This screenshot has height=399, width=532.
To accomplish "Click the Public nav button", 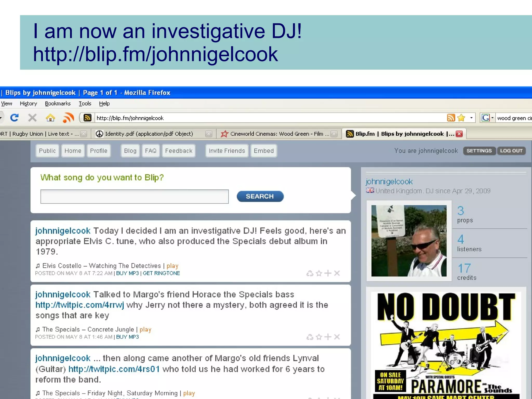I will pos(47,151).
